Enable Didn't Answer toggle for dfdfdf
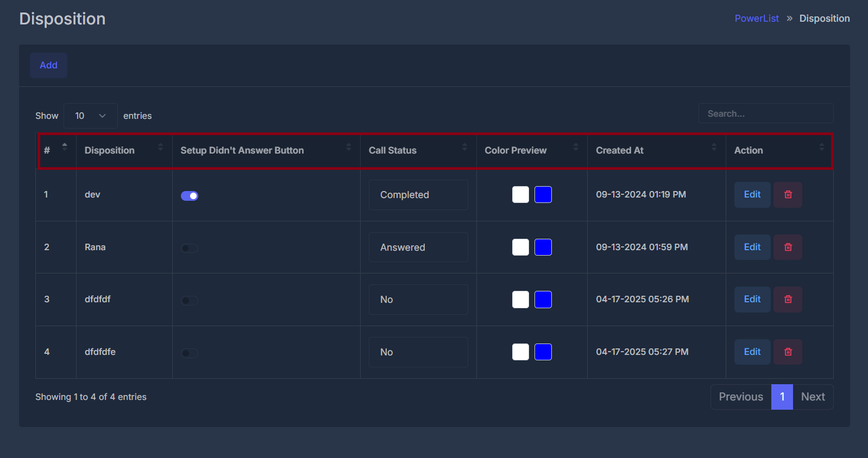 [190, 301]
